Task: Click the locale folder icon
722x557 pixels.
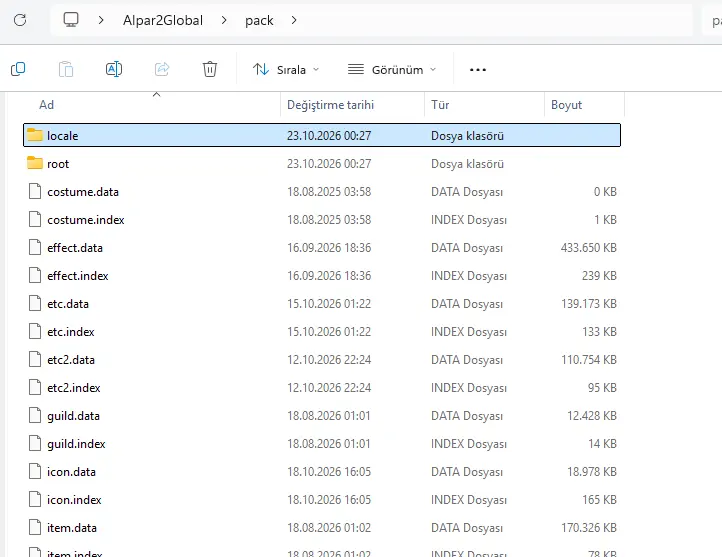Action: [x=35, y=135]
